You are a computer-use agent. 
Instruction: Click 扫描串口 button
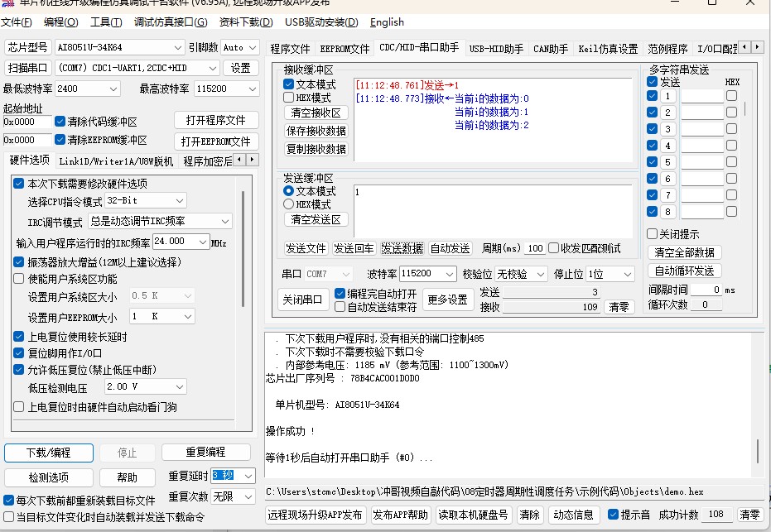[x=27, y=69]
